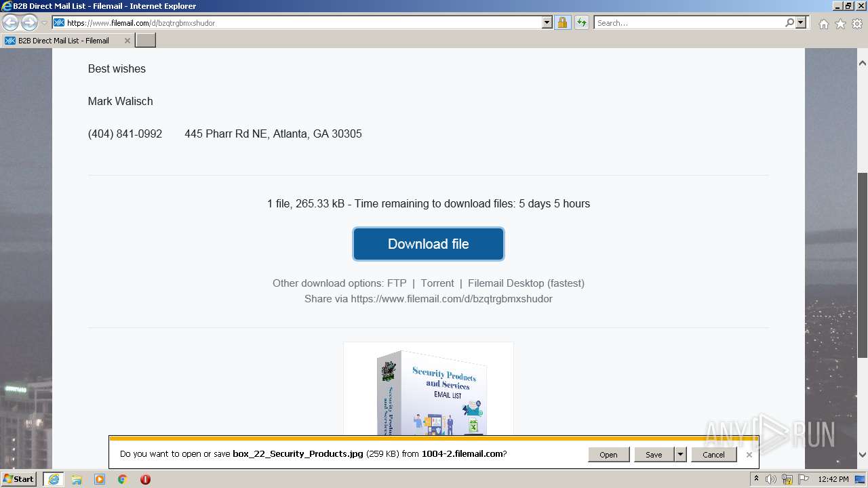This screenshot has width=868, height=488.
Task: Open File Explorer folder taskbar icon
Action: [77, 479]
